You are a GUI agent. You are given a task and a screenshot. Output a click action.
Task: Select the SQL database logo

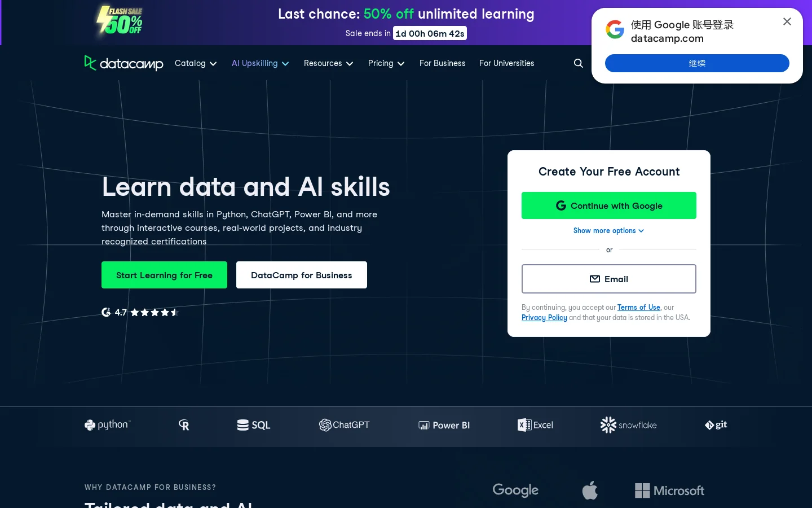(x=254, y=425)
